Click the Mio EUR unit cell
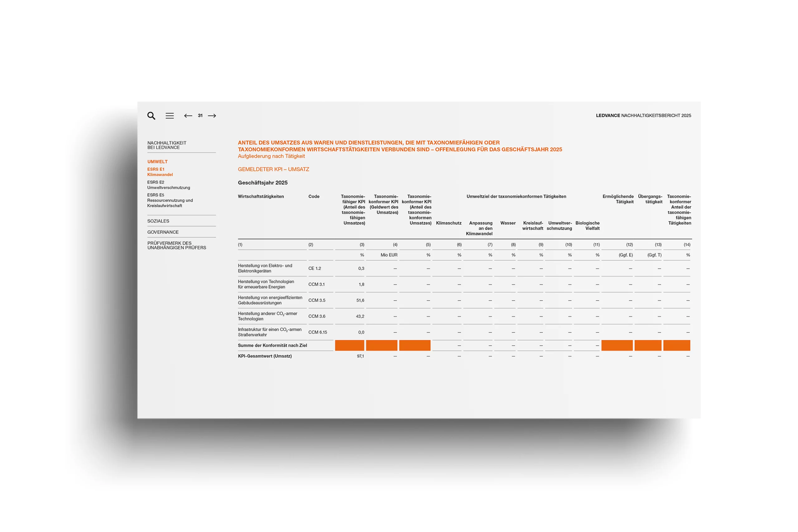 coord(389,255)
